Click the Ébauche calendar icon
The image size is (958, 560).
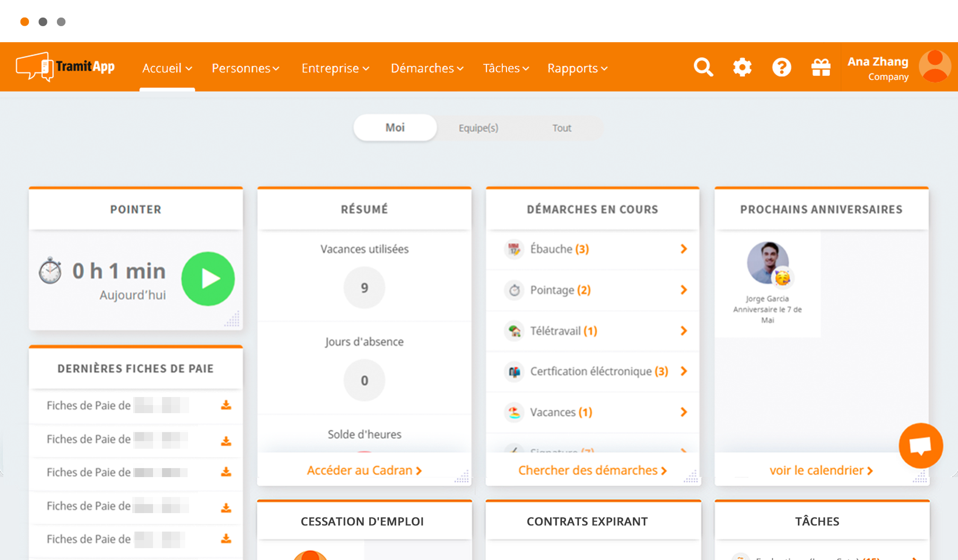click(x=514, y=249)
